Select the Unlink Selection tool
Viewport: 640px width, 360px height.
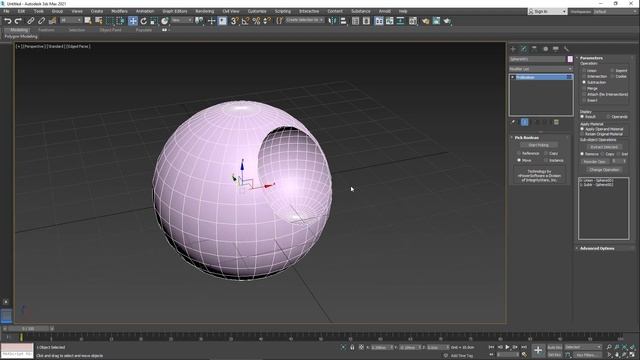click(x=41, y=21)
